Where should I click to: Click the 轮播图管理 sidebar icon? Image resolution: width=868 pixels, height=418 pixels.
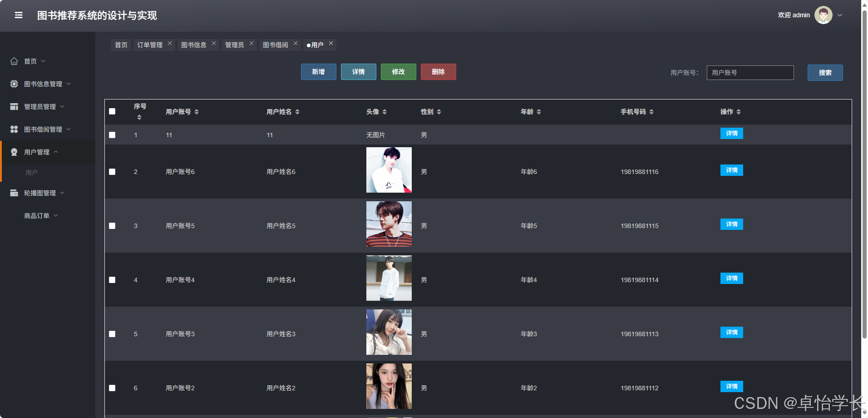(x=14, y=193)
